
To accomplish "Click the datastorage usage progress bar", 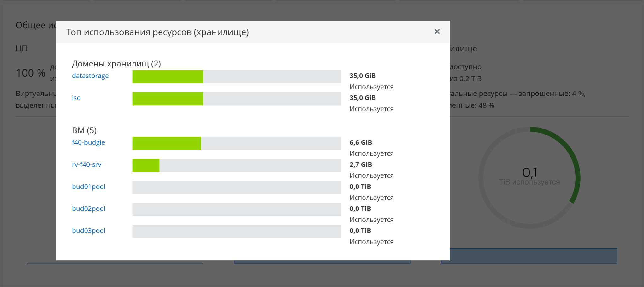I will coord(236,77).
